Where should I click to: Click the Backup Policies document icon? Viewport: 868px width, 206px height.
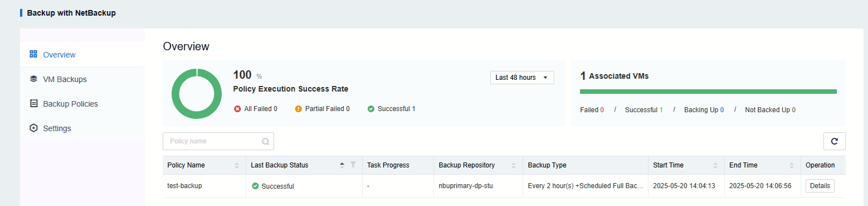pyautogui.click(x=33, y=104)
